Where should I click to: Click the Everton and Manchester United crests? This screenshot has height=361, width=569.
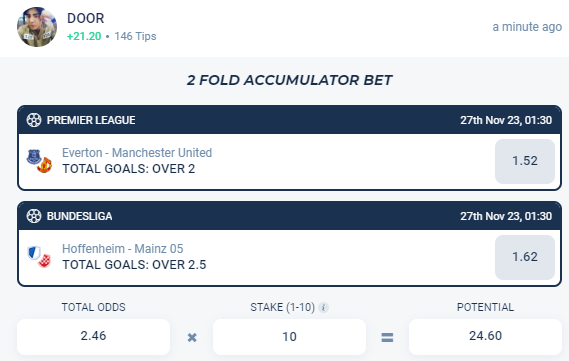[40, 161]
